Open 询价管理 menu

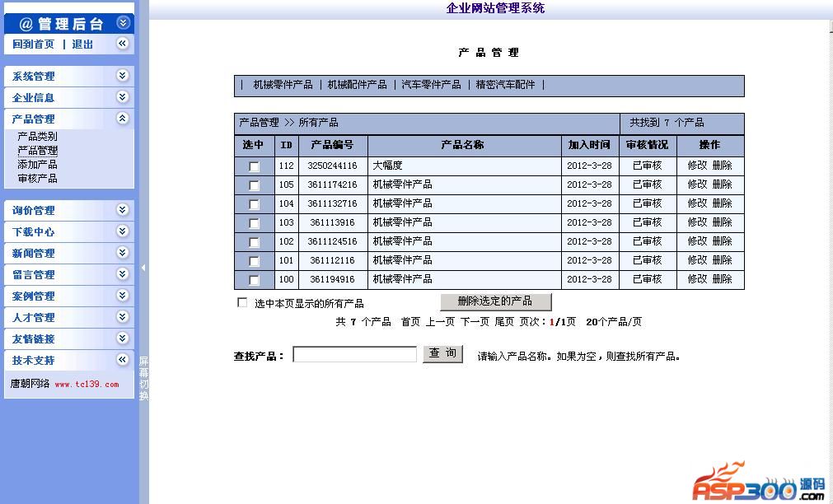click(34, 210)
